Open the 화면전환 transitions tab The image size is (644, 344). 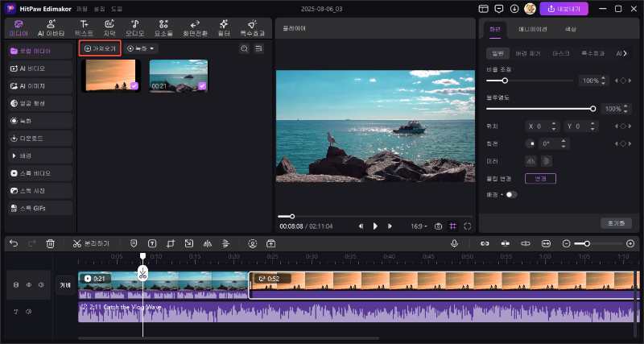pos(195,28)
